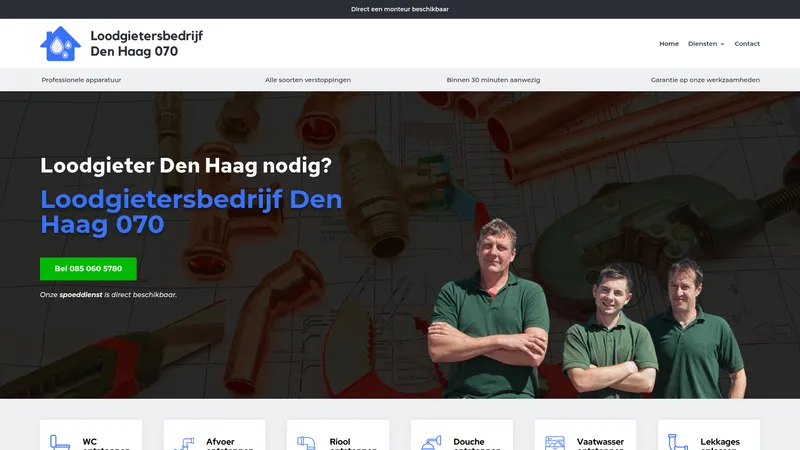Expand the Diensten dropdown arrow
The width and height of the screenshot is (800, 450).
point(722,44)
